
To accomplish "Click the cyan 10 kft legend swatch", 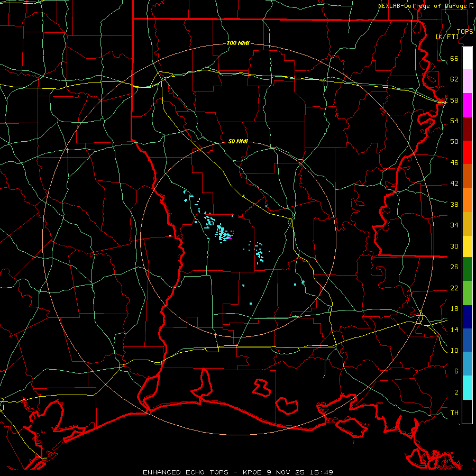I will tap(467, 388).
